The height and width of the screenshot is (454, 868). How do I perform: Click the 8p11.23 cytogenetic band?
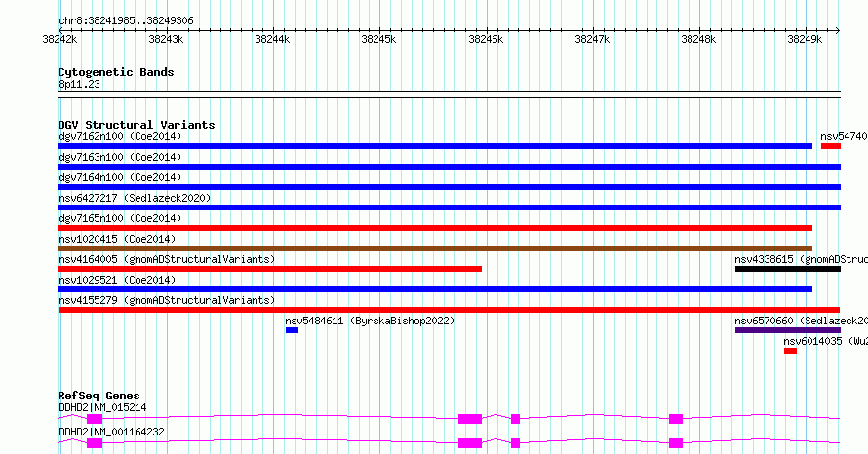tap(449, 95)
